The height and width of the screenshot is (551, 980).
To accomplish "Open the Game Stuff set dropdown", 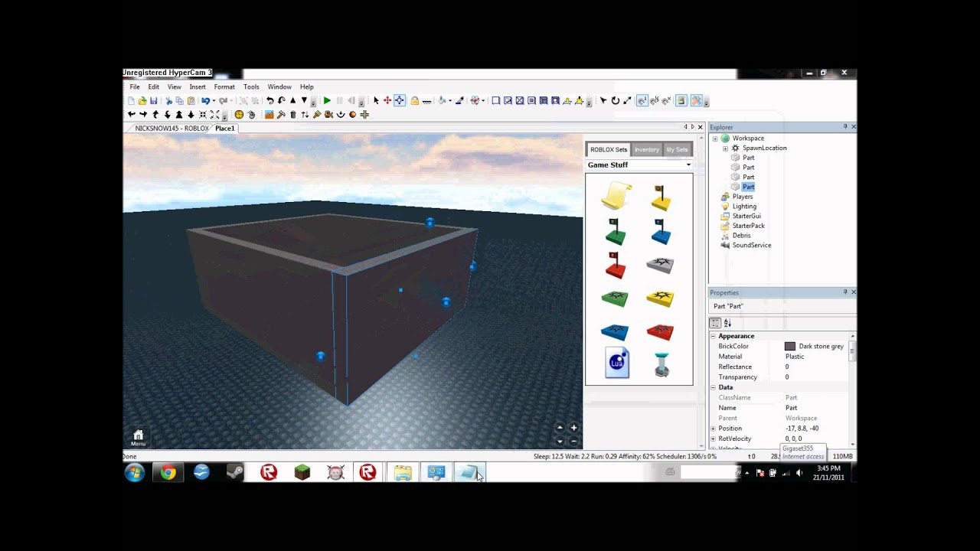I will coord(688,165).
